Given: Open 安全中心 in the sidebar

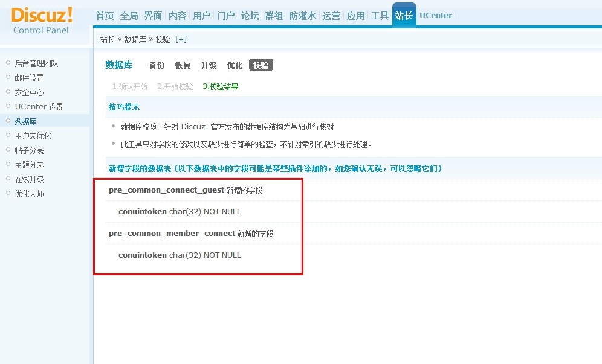Looking at the screenshot, I should pos(29,92).
